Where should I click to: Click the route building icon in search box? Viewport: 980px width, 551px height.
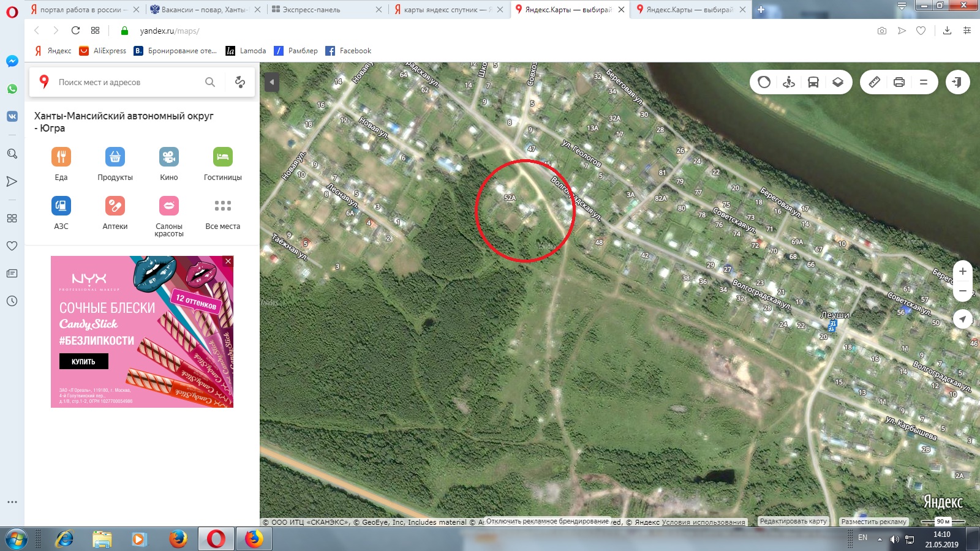pos(240,82)
